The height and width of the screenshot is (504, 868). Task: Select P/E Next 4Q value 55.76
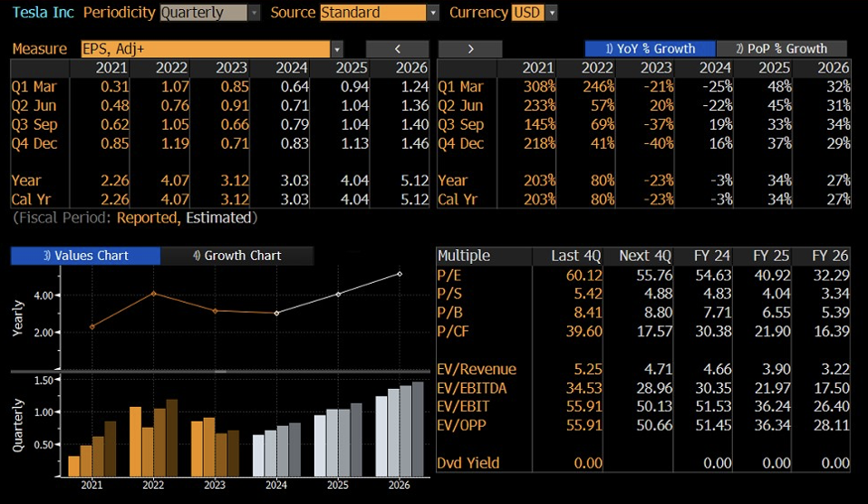[x=654, y=276]
